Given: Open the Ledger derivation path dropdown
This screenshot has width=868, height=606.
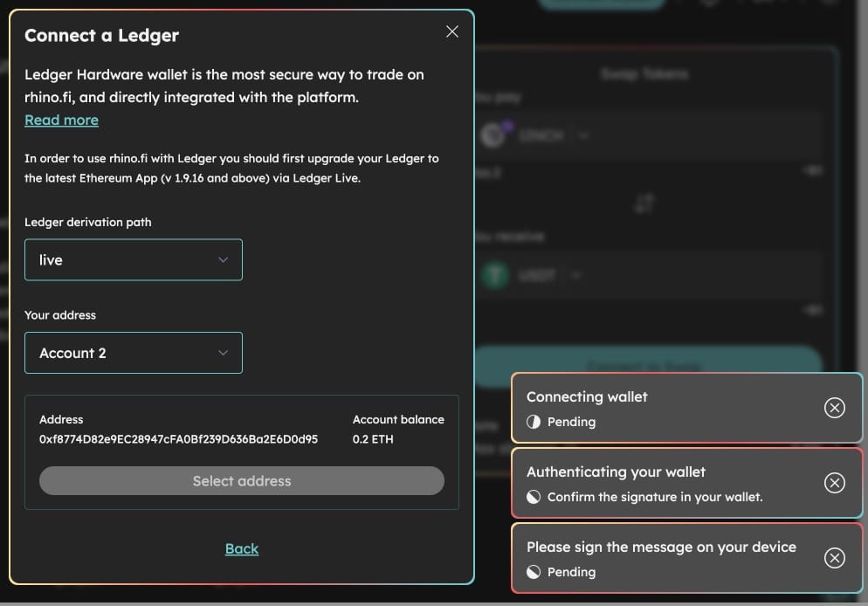Looking at the screenshot, I should click(x=134, y=259).
